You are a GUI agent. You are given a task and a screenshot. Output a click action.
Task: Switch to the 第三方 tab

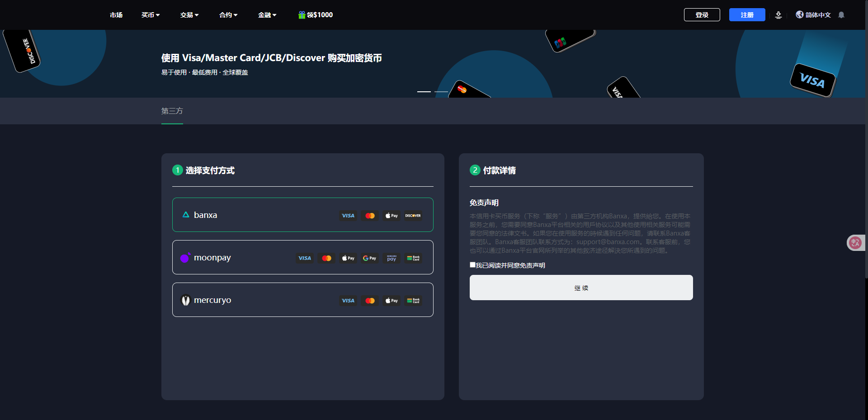point(171,111)
